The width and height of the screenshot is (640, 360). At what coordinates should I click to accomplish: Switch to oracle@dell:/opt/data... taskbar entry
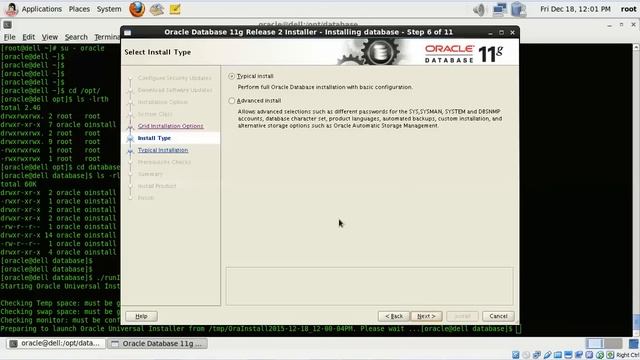pyautogui.click(x=56, y=344)
